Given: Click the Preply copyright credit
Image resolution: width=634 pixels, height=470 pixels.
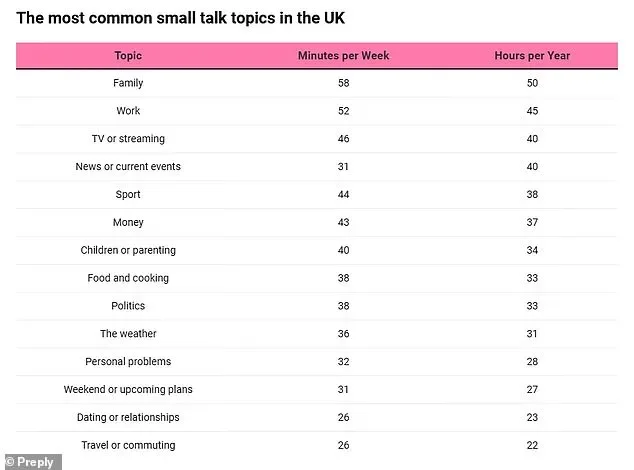Looking at the screenshot, I should (x=31, y=461).
